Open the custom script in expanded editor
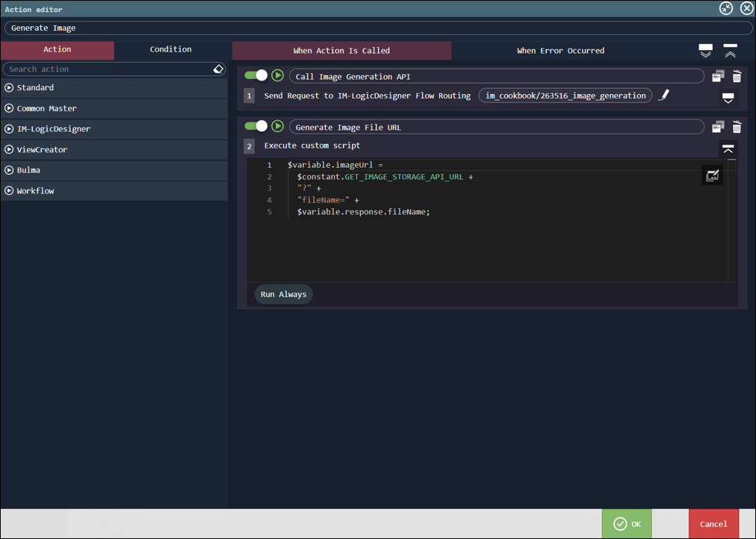The image size is (756, 539). 712,175
